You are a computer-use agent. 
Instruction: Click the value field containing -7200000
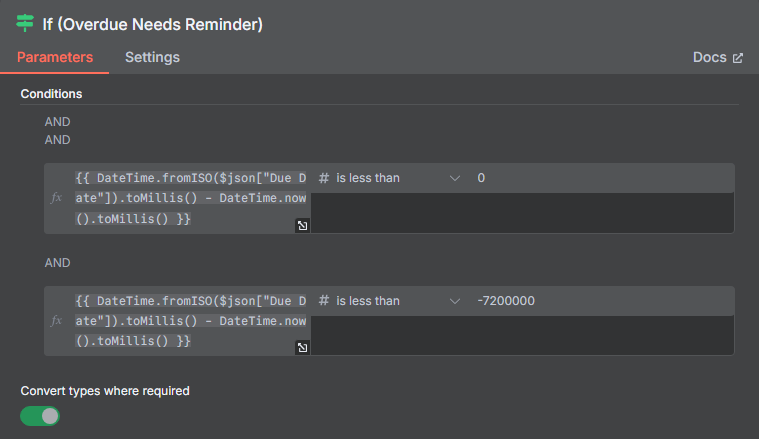pyautogui.click(x=601, y=301)
